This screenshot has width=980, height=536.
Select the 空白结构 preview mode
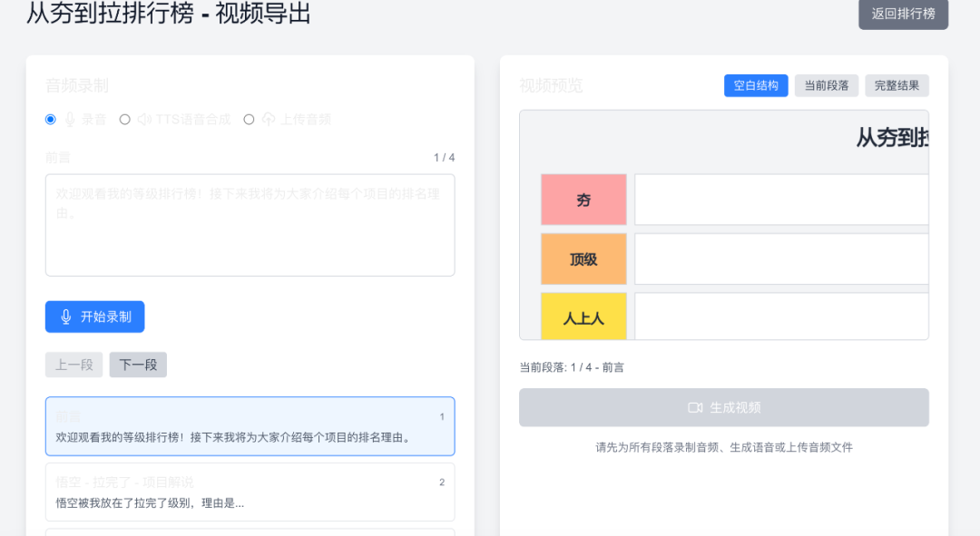(x=756, y=85)
